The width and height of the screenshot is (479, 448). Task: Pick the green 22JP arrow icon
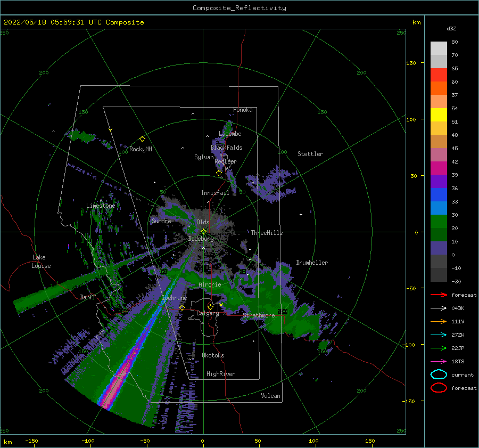[439, 348]
